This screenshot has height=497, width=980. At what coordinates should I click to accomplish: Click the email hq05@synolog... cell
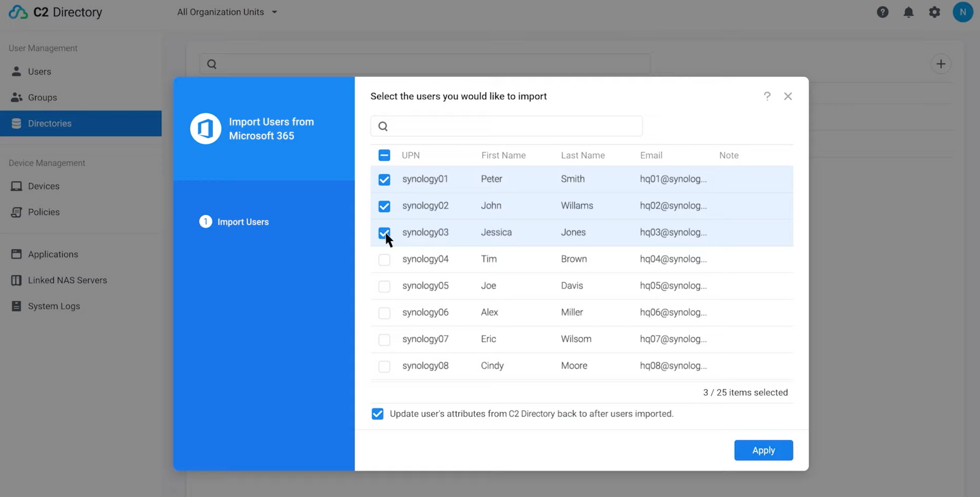pos(673,286)
